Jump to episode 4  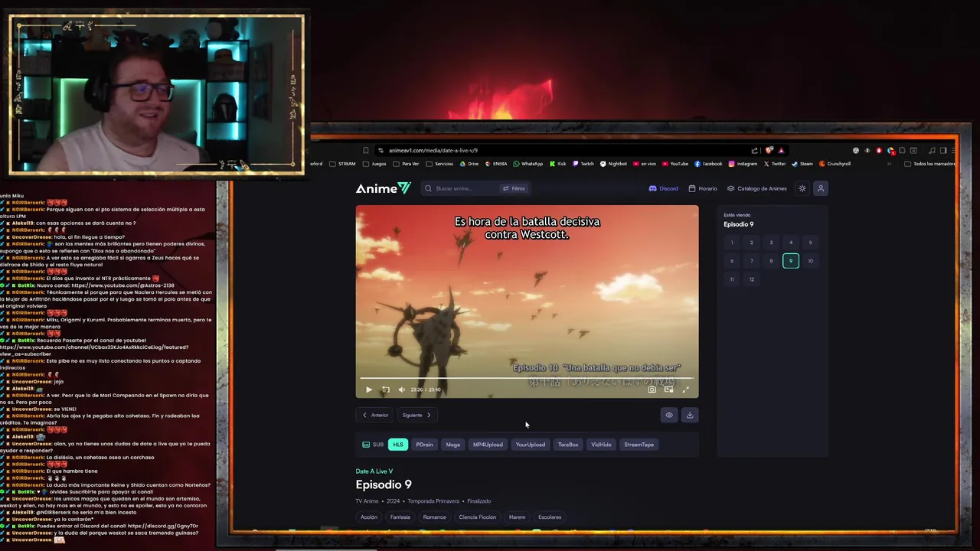[x=791, y=243]
